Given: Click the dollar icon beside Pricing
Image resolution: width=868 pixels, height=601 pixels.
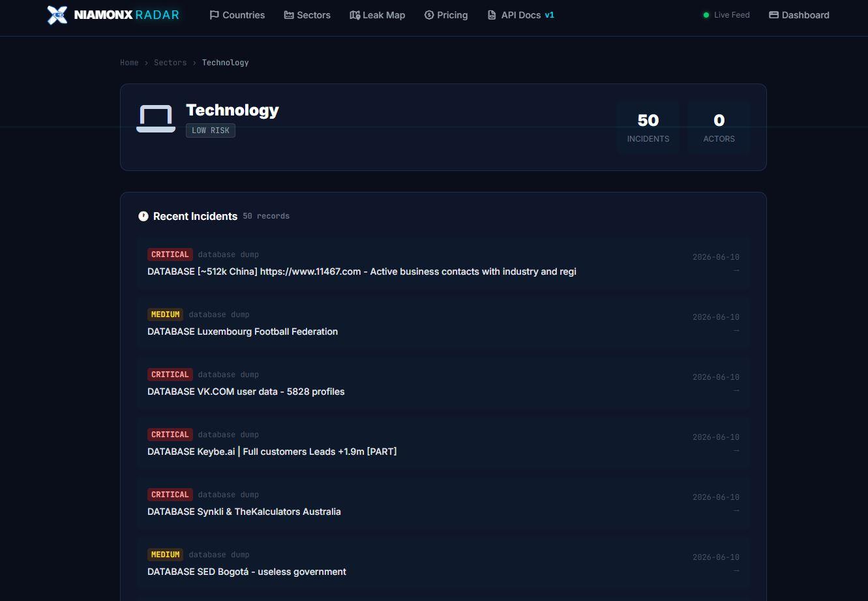Looking at the screenshot, I should coord(429,15).
